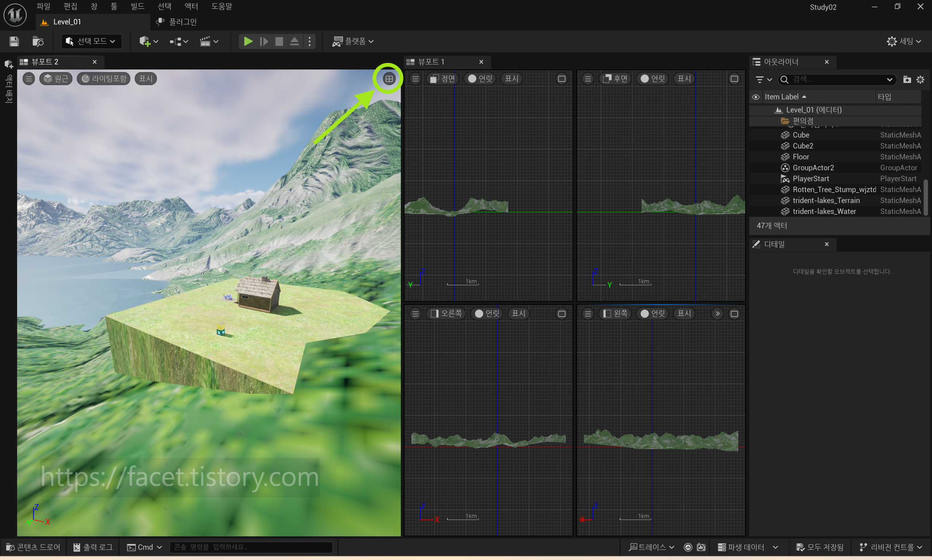Toggle the Outliner eye visibility column header
This screenshot has width=932, height=560.
click(755, 97)
